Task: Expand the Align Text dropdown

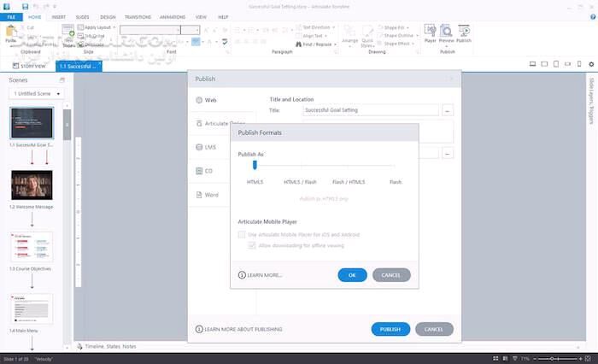Action: pyautogui.click(x=325, y=36)
